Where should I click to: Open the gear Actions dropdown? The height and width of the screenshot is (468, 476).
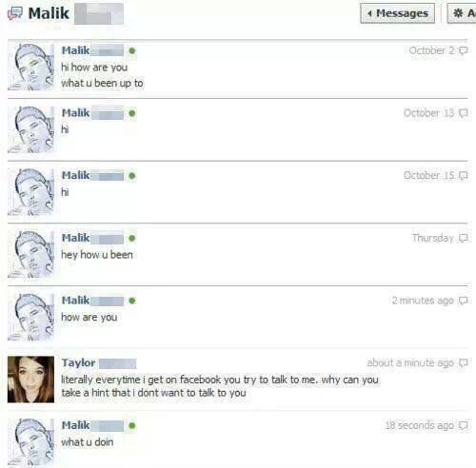pyautogui.click(x=462, y=13)
